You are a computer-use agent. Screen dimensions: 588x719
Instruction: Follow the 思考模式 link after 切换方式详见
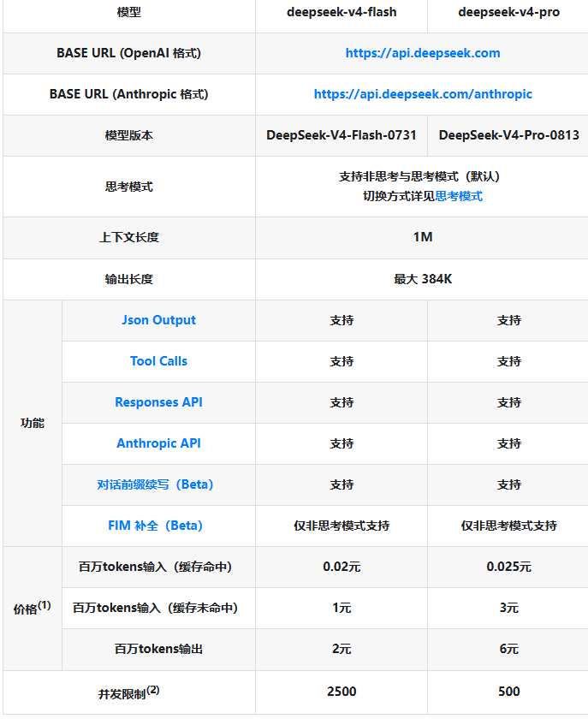(459, 196)
